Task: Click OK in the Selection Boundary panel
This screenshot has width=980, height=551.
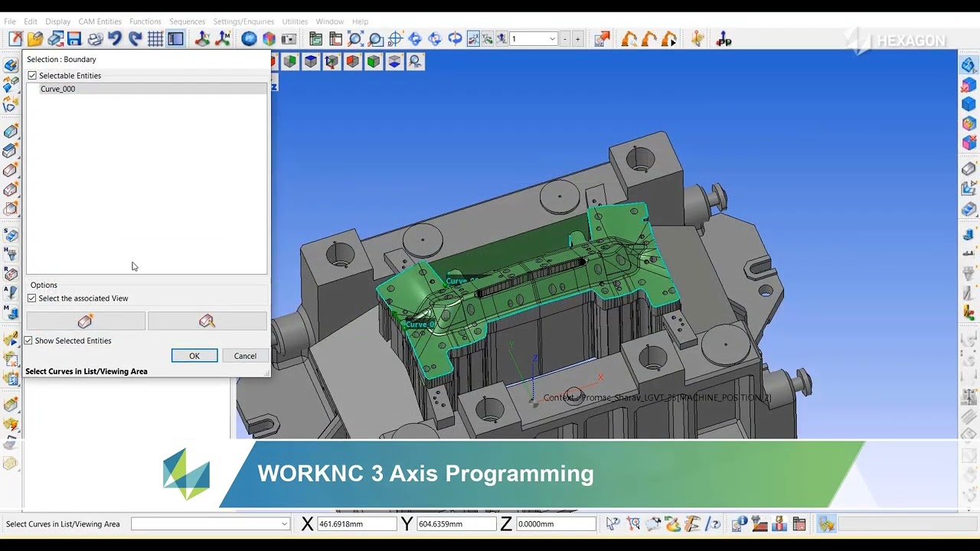Action: 194,356
